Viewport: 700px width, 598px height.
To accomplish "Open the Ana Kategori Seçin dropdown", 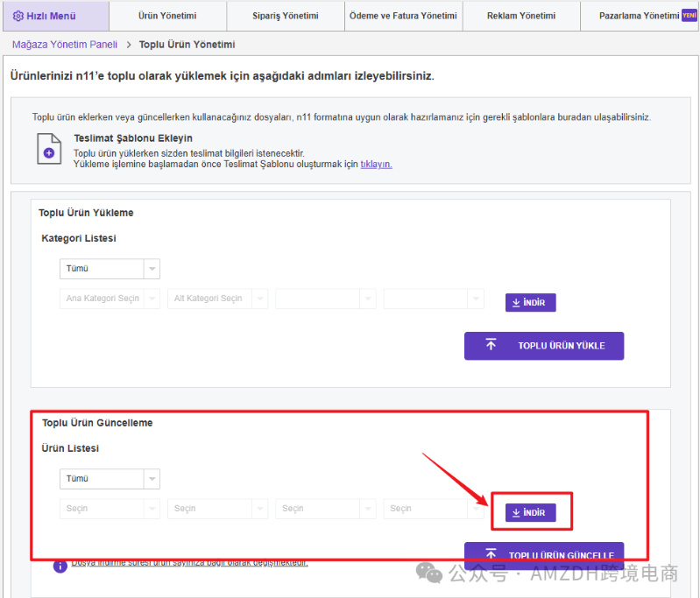I will coord(110,299).
